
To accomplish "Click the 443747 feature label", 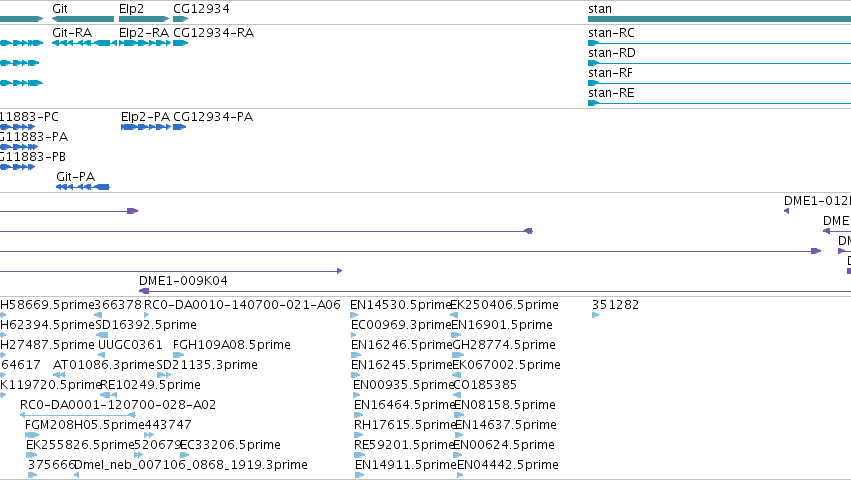I will coord(168,425).
